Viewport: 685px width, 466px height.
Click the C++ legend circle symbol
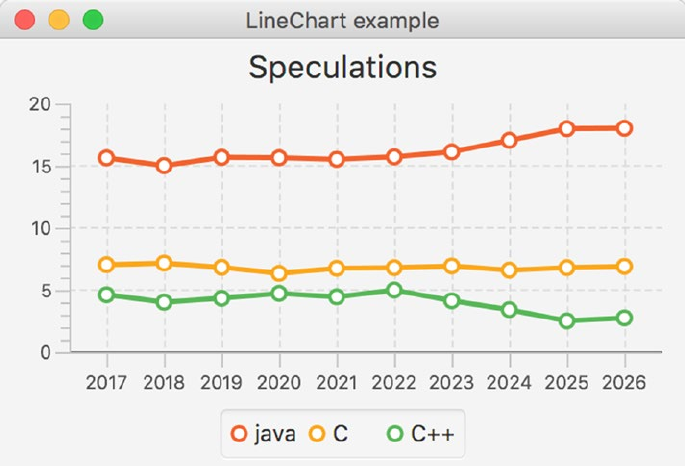coord(396,433)
